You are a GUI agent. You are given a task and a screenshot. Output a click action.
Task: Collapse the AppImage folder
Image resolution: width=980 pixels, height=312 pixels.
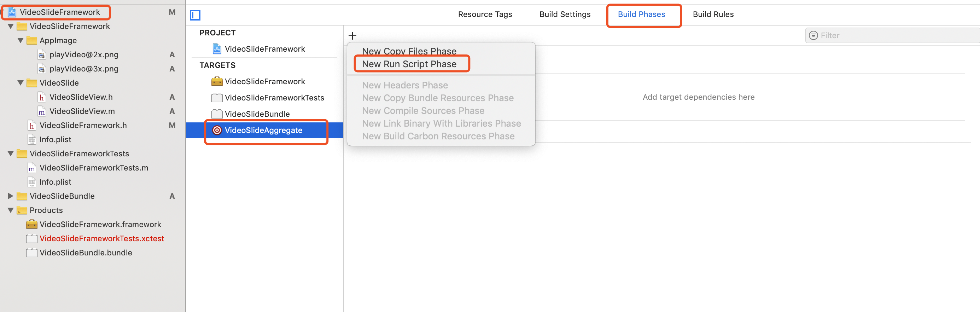click(21, 40)
